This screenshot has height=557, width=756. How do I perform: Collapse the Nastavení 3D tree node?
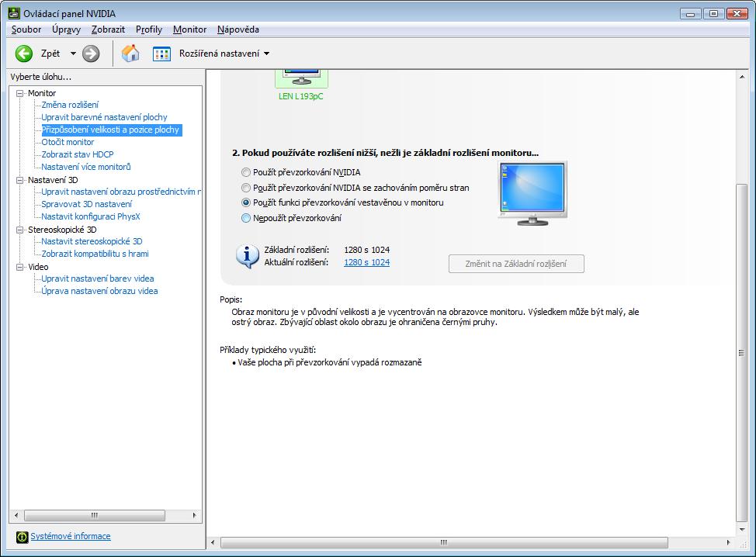19,180
